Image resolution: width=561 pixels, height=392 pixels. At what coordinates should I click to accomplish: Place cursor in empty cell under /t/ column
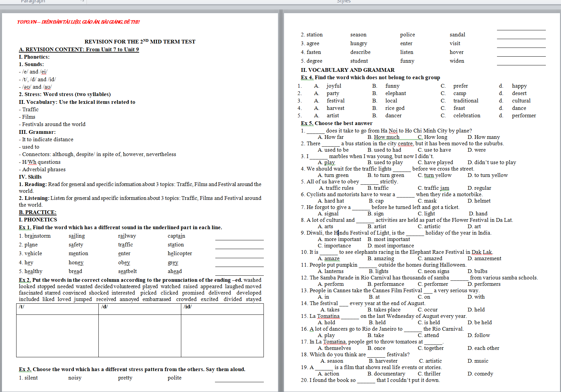click(x=57, y=335)
